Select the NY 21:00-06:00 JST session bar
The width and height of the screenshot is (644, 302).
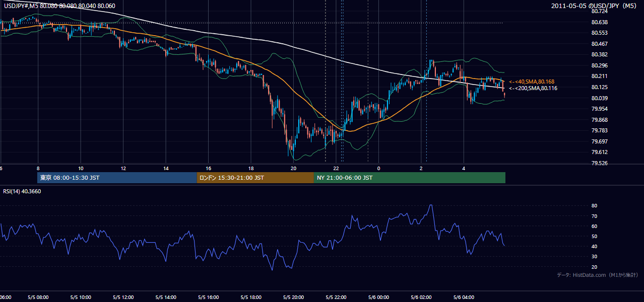[410, 178]
